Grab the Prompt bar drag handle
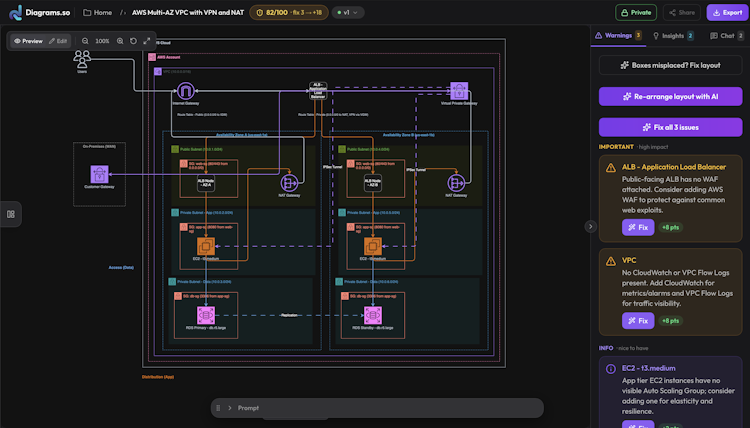The width and height of the screenshot is (750, 428). [x=218, y=408]
